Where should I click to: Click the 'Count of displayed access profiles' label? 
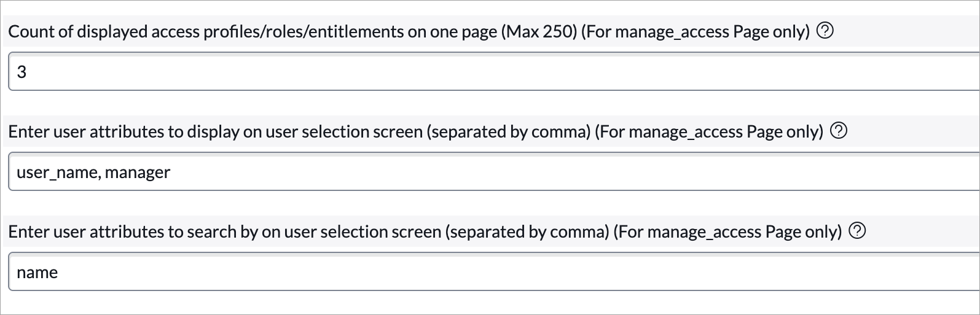(409, 31)
